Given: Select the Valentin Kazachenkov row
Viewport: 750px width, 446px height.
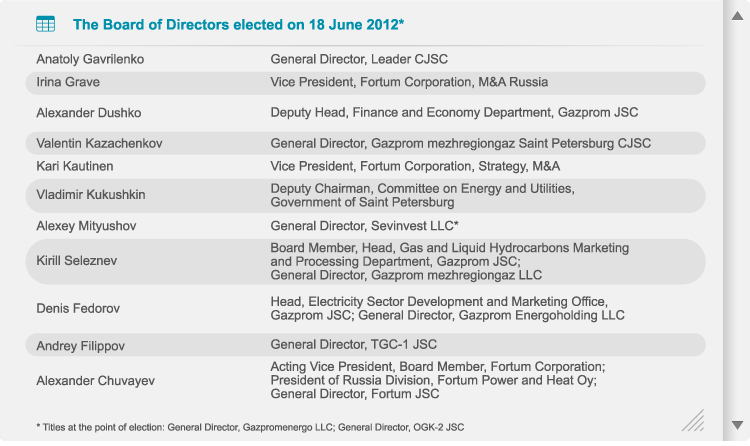Looking at the screenshot, I should pyautogui.click(x=365, y=143).
